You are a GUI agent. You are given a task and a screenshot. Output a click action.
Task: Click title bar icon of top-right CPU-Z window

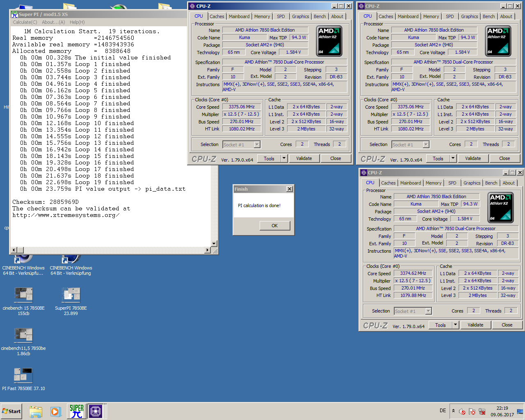tap(361, 6)
